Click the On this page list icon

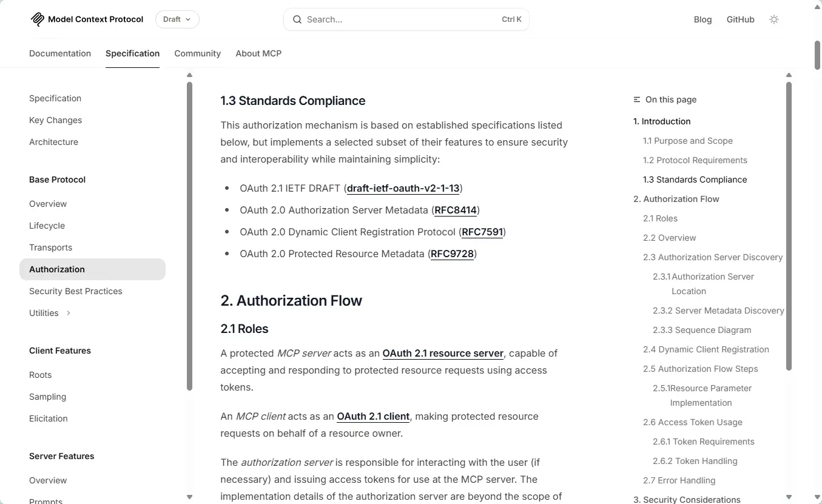click(636, 99)
